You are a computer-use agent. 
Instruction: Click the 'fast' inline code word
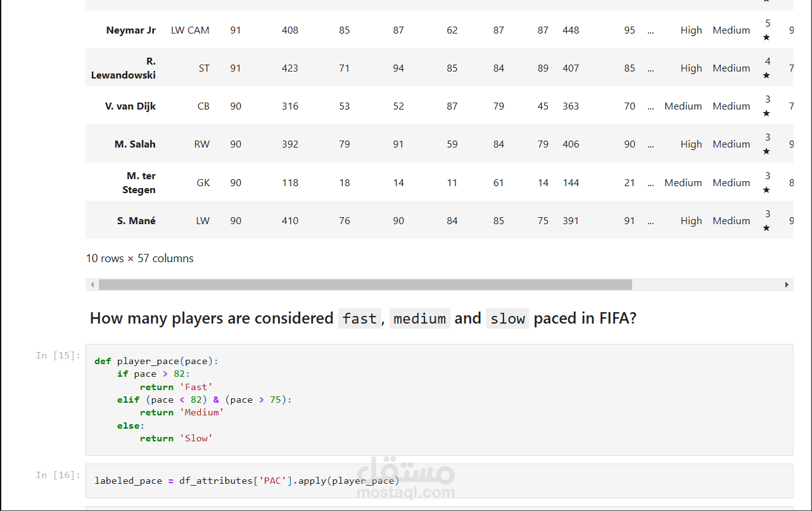(x=359, y=319)
